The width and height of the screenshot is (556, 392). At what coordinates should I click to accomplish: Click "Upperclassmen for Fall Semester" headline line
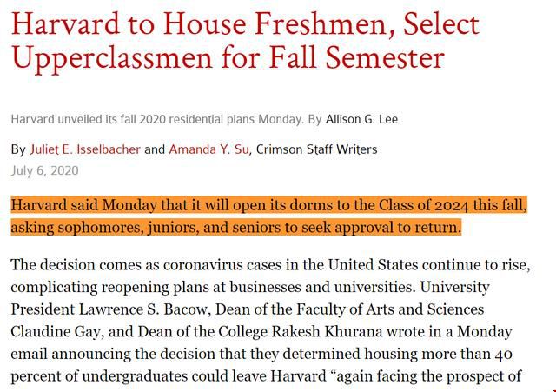228,58
